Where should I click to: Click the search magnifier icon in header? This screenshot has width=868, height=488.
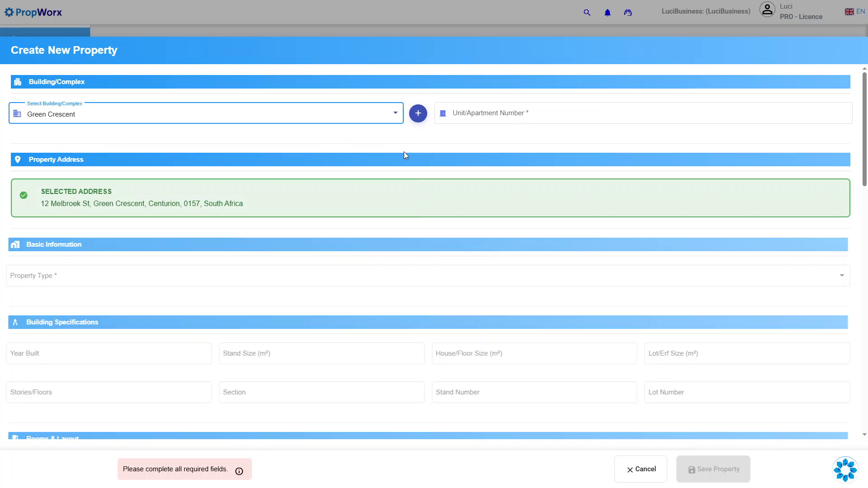(587, 13)
